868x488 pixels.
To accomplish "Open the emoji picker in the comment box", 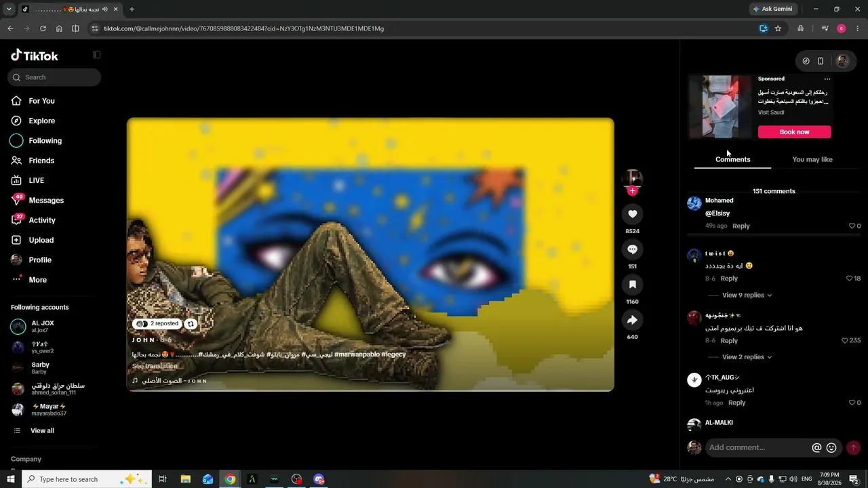I will [x=831, y=447].
